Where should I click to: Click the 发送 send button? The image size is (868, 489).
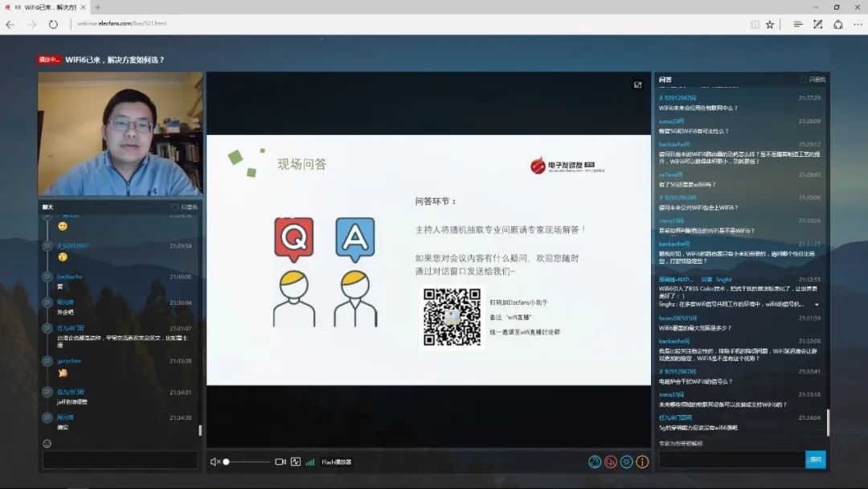815,459
